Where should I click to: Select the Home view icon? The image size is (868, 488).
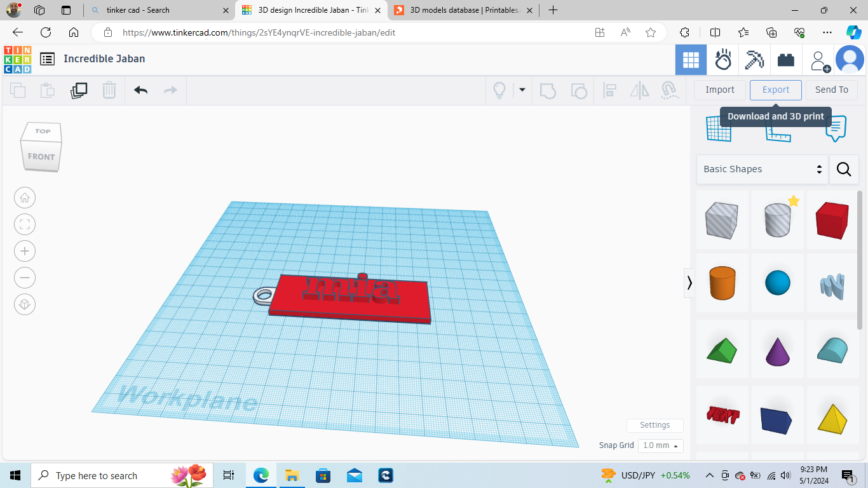[25, 198]
